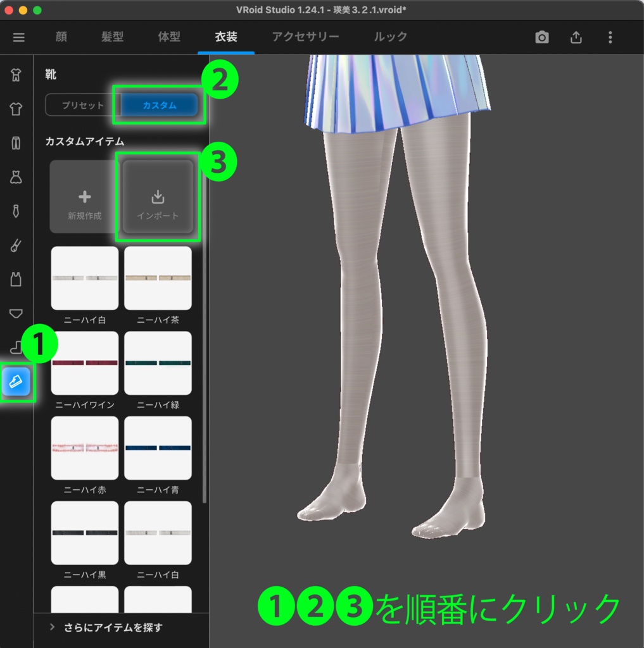Open the three-dot more options menu

(x=610, y=37)
